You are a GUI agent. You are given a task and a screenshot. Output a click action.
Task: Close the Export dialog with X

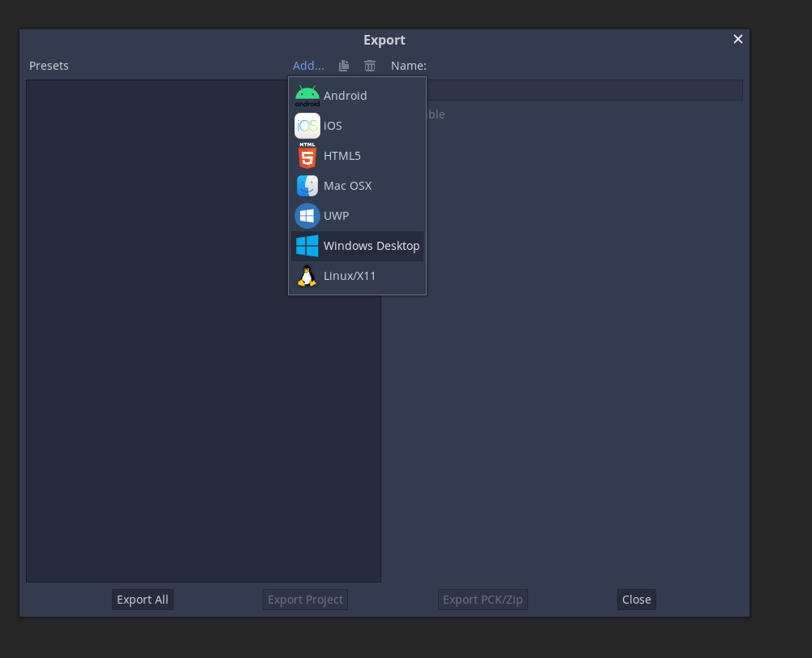(x=738, y=40)
